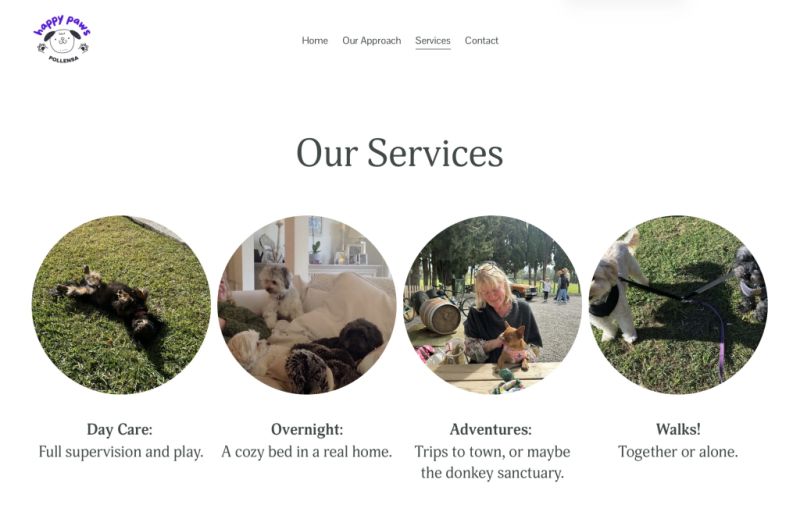Open the Overnight dogs-on-sofa photo

point(307,304)
